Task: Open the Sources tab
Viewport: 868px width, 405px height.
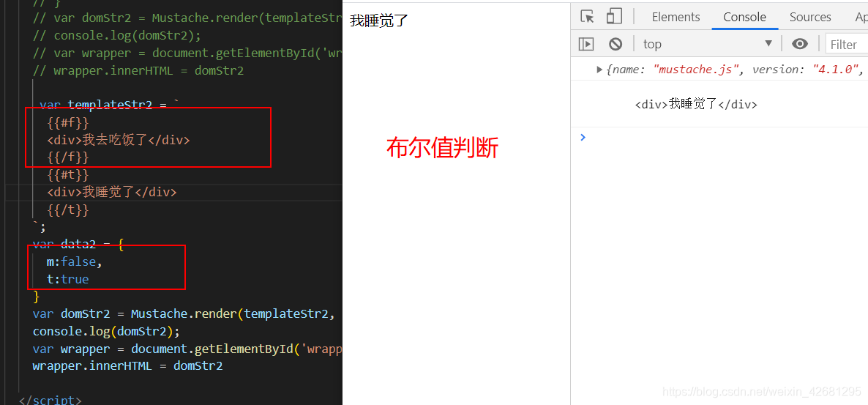Action: (x=810, y=17)
